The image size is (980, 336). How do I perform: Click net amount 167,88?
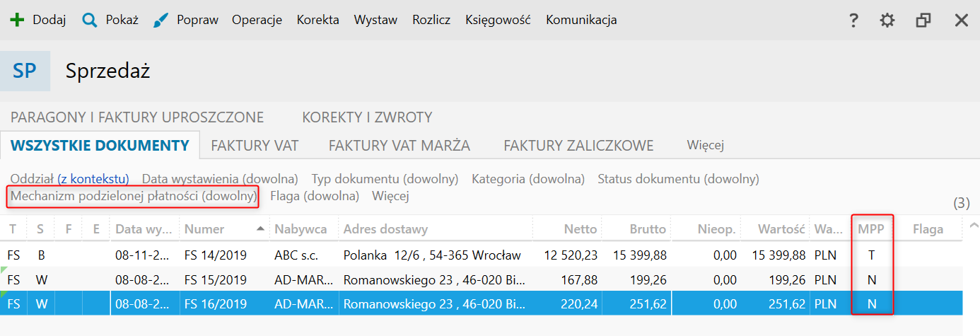click(x=581, y=280)
